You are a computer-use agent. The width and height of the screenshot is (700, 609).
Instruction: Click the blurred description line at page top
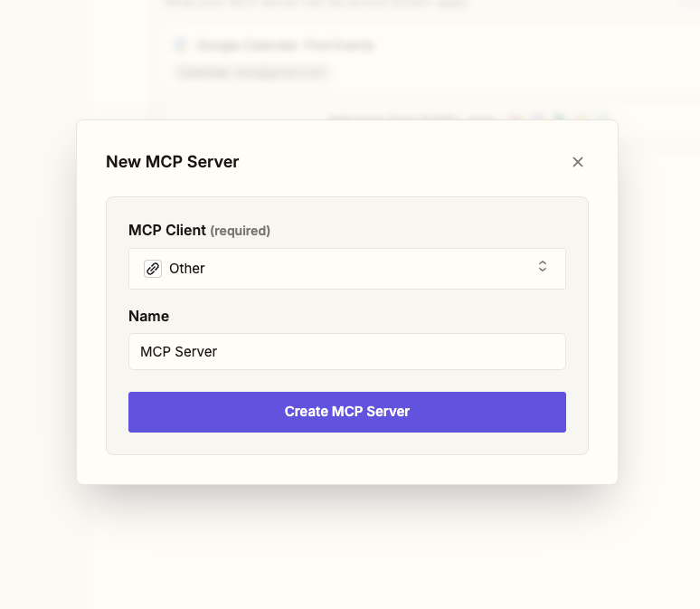click(x=317, y=3)
